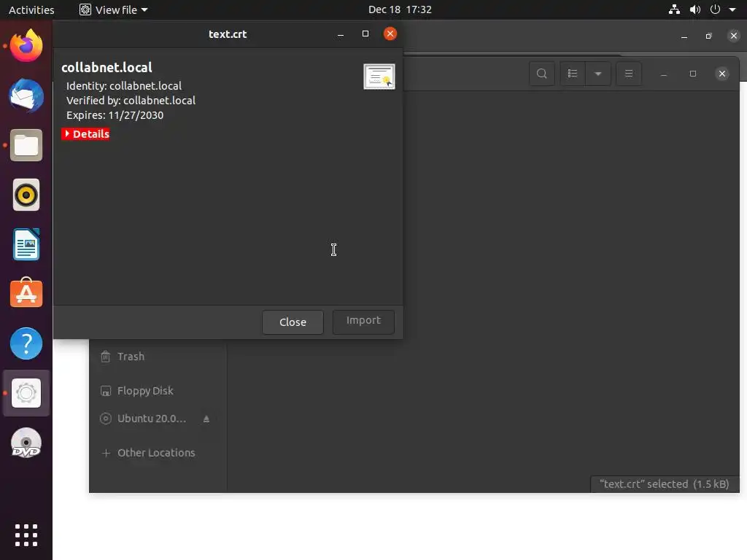Close the Files window
This screenshot has height=560, width=747.
pos(722,74)
